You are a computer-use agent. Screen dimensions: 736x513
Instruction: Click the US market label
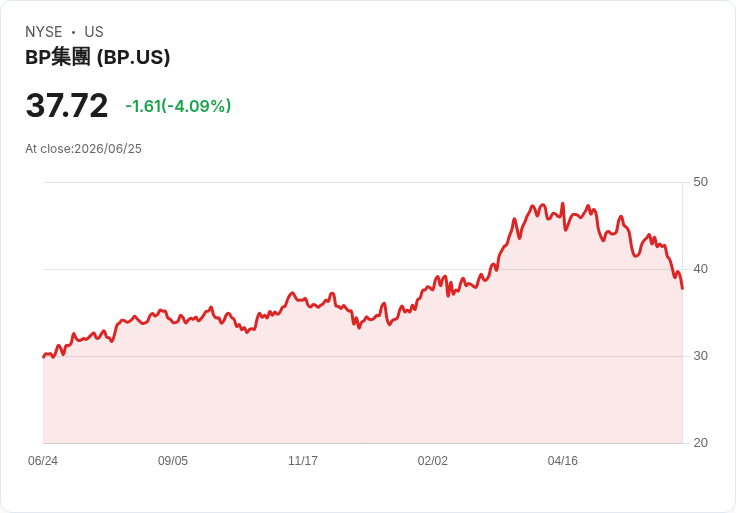[94, 32]
